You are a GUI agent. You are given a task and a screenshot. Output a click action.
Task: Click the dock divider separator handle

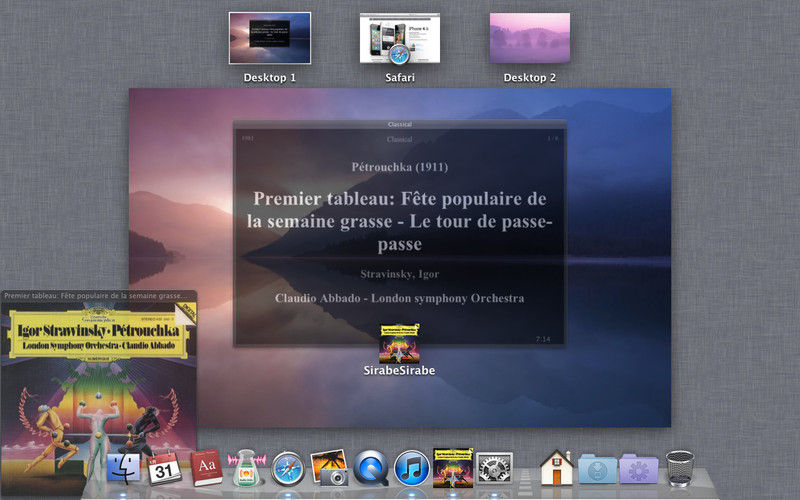click(x=526, y=477)
